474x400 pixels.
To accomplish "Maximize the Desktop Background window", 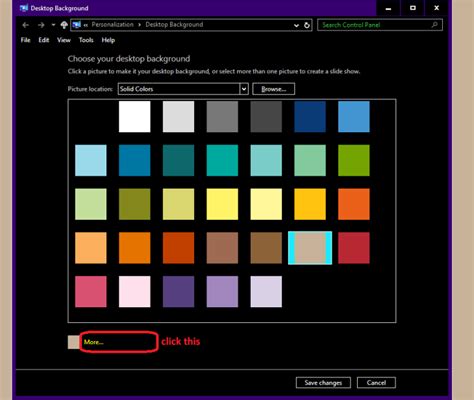I will pos(413,8).
